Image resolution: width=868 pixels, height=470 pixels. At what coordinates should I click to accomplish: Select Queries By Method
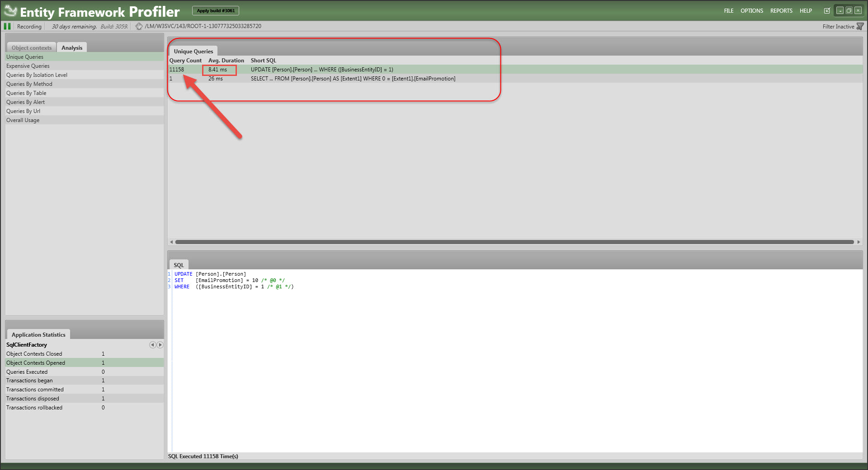click(x=85, y=84)
